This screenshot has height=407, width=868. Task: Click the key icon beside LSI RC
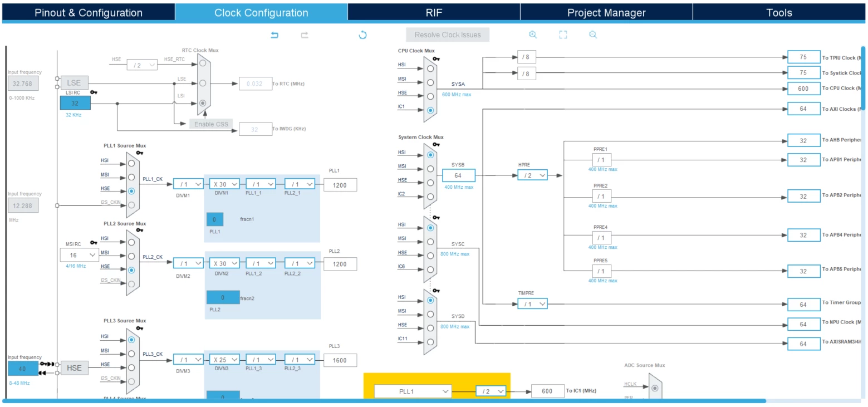(x=94, y=92)
